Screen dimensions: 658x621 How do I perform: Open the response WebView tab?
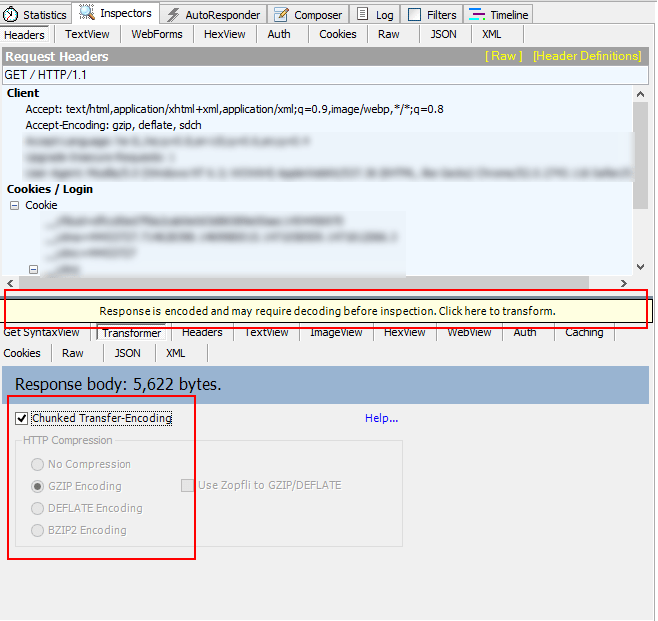coord(469,332)
